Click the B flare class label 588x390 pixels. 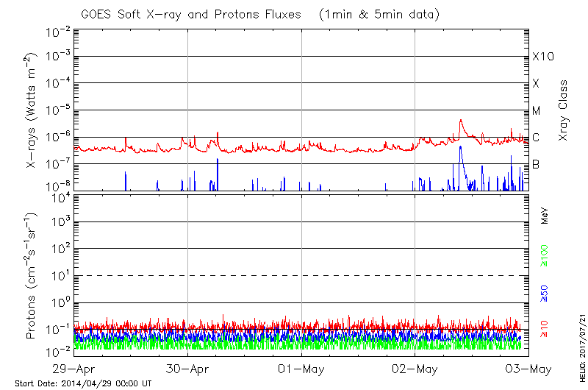click(x=536, y=164)
